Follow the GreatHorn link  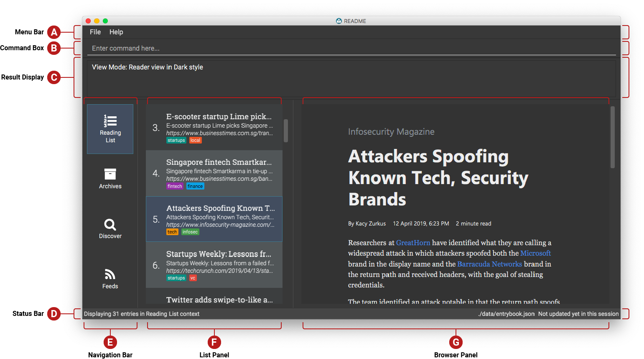pyautogui.click(x=413, y=243)
